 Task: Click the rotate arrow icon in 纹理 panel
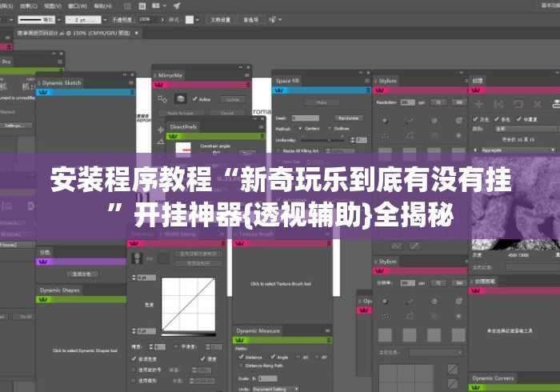coord(518,104)
